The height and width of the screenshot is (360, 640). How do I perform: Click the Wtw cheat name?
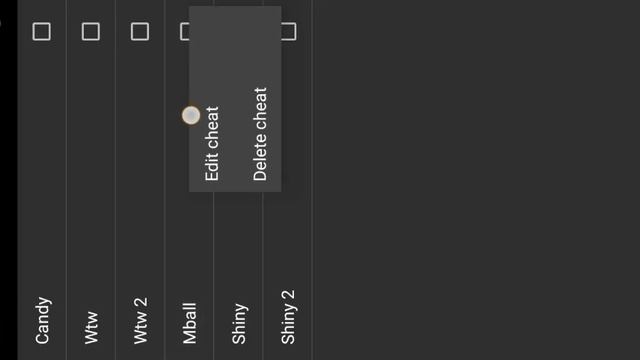[91, 328]
